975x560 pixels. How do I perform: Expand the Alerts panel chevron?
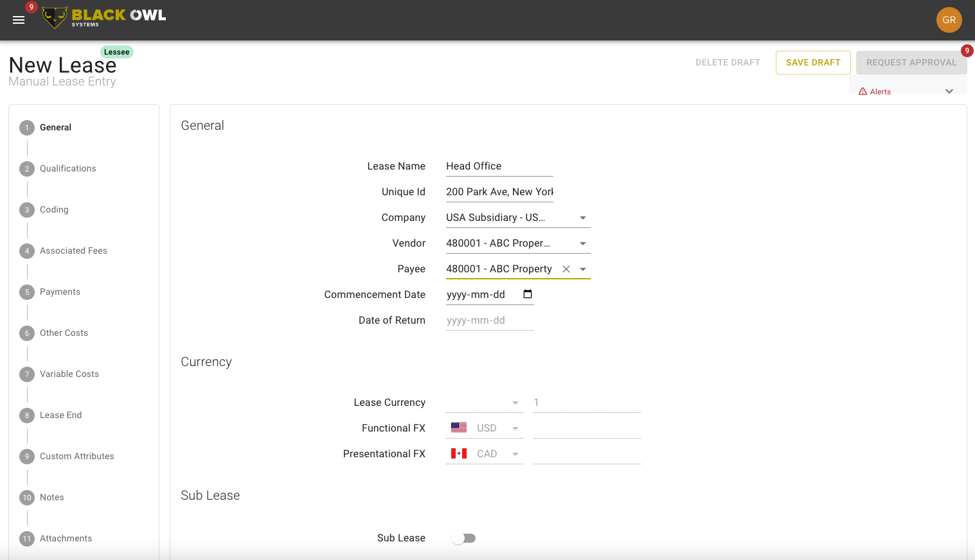click(x=949, y=91)
